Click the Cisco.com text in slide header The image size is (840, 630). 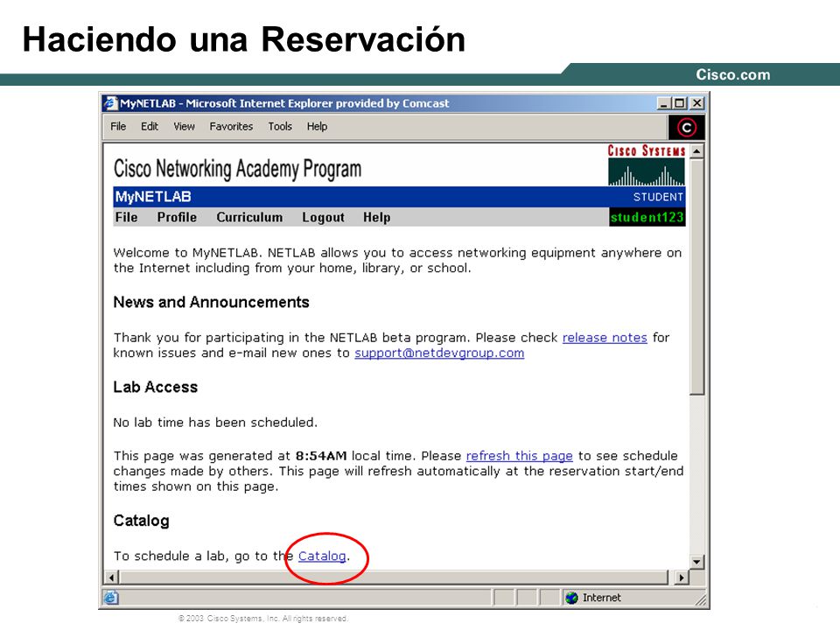click(733, 74)
